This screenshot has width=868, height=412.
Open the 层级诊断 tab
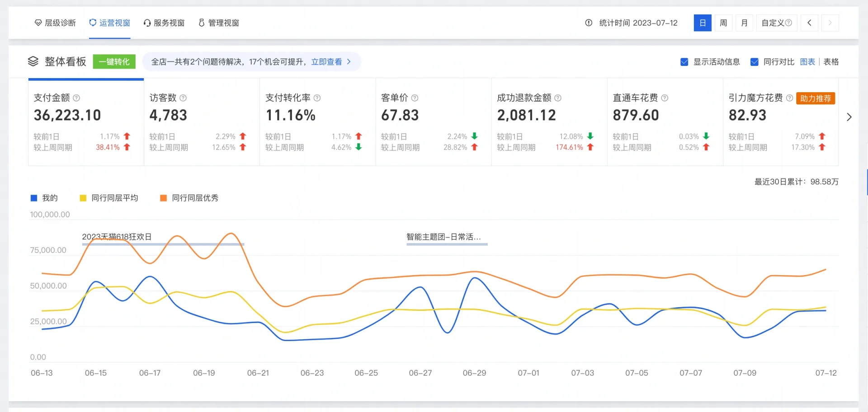55,23
